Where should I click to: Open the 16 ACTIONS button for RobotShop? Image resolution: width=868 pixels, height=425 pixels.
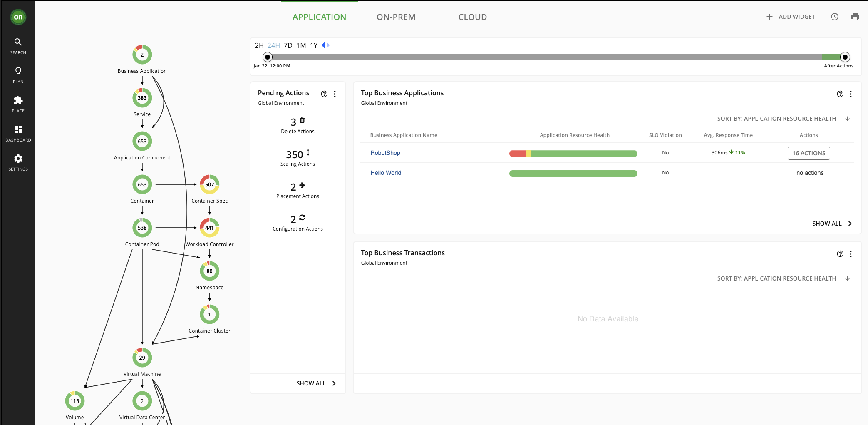pyautogui.click(x=808, y=153)
